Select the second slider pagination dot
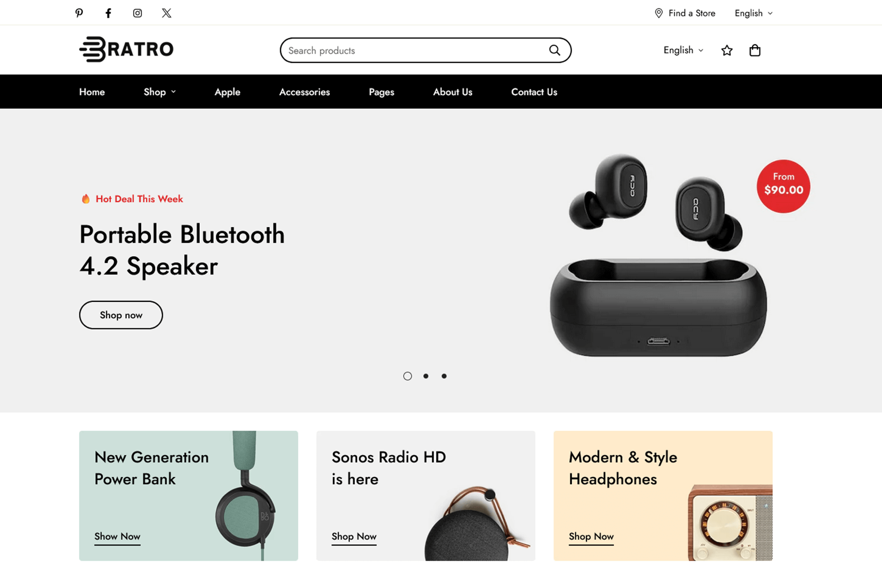 425,376
